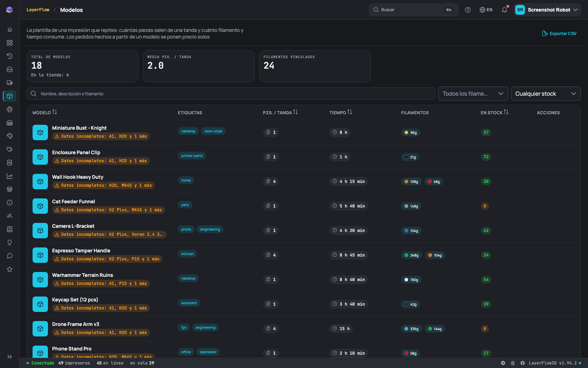Open the printer icon in sidebar
This screenshot has height=368, width=588.
coord(9,109)
